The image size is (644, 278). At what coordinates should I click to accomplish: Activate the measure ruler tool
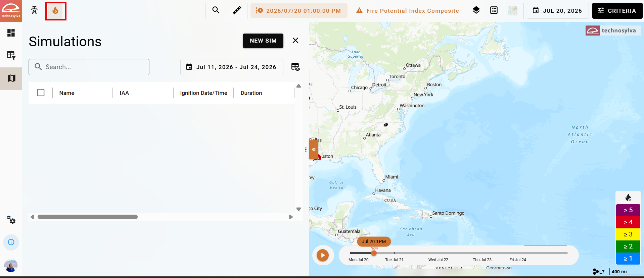point(237,10)
